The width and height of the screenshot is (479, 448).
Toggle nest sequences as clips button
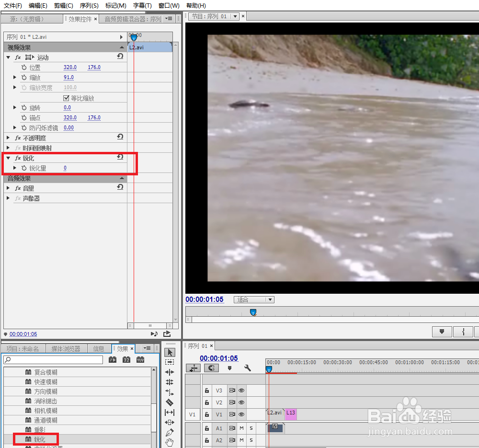coord(193,368)
